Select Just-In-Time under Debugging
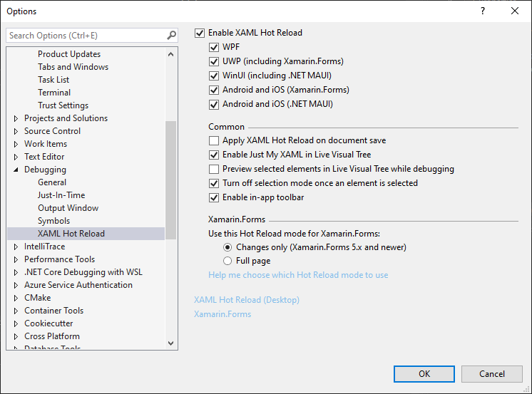 (x=61, y=195)
